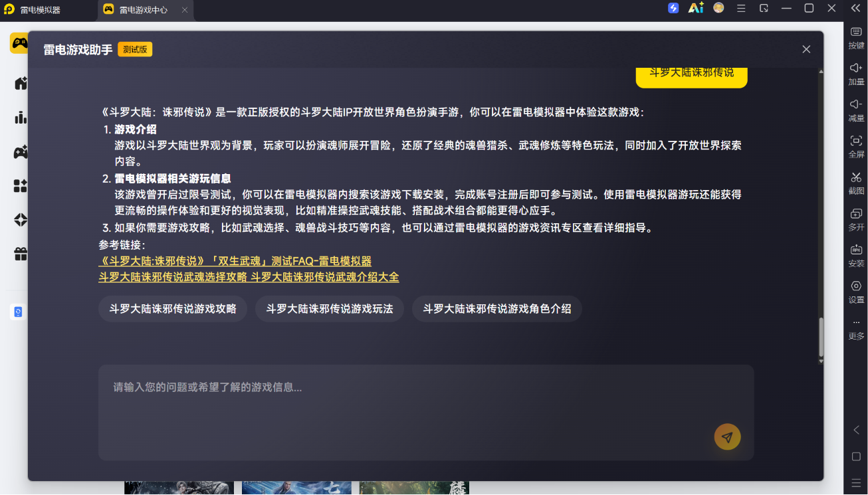Open emulator 设置 from the right sidebar
The height and width of the screenshot is (495, 868).
click(x=856, y=292)
